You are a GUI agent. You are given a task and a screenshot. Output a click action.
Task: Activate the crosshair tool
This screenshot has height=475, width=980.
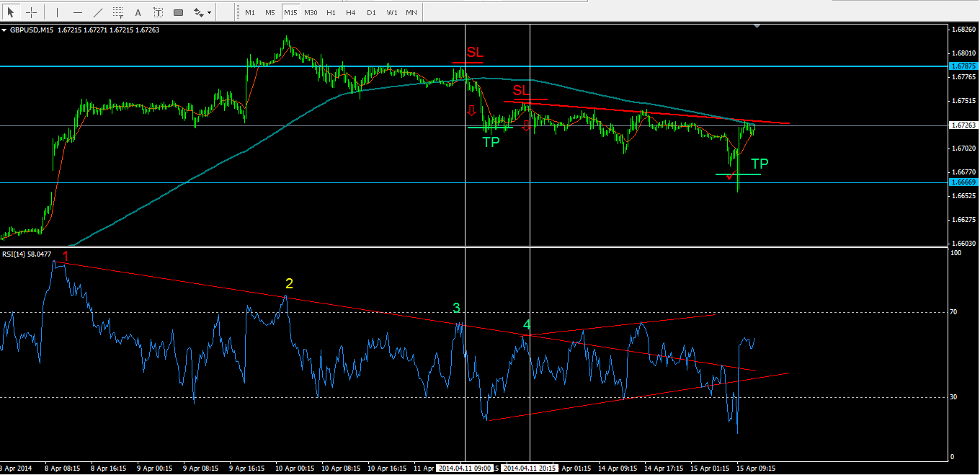tap(31, 12)
